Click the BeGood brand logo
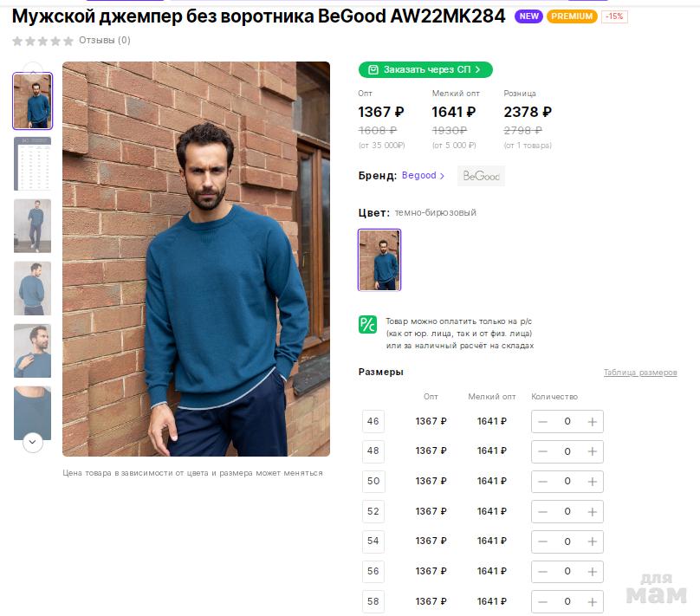This screenshot has height=616, width=700. [481, 176]
